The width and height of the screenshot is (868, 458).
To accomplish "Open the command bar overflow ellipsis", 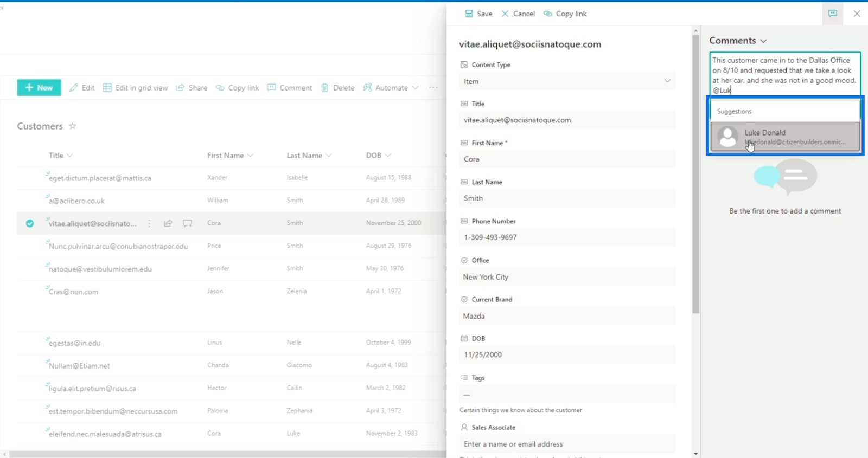I will [433, 88].
